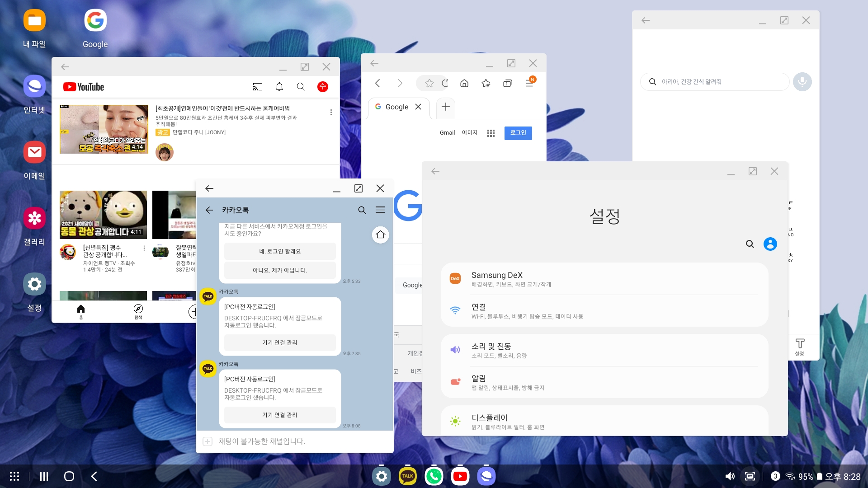This screenshot has width=868, height=488.
Task: Open Google apps grid icon
Action: coord(491,133)
